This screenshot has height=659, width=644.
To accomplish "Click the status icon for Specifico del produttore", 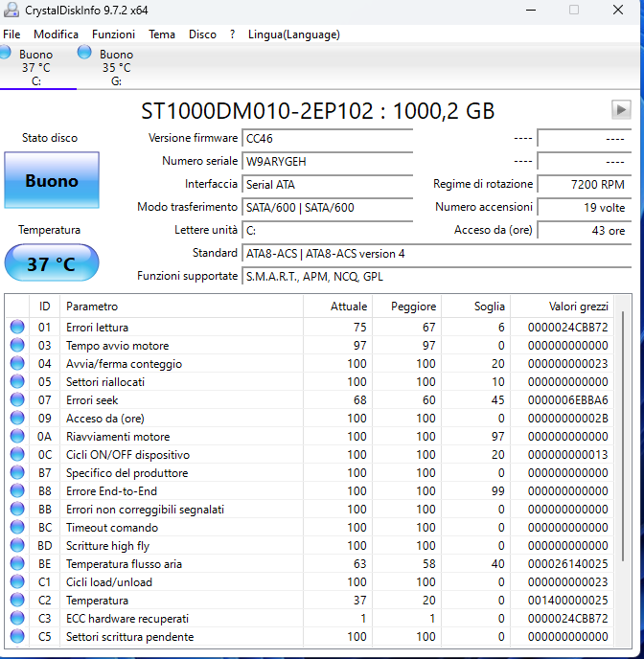I will click(17, 472).
